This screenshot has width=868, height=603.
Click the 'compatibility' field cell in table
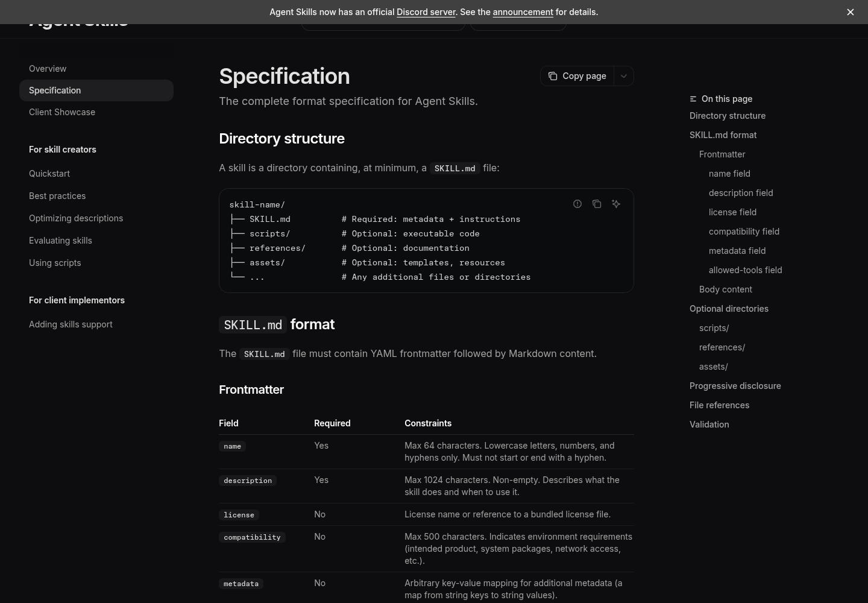pyautogui.click(x=252, y=537)
